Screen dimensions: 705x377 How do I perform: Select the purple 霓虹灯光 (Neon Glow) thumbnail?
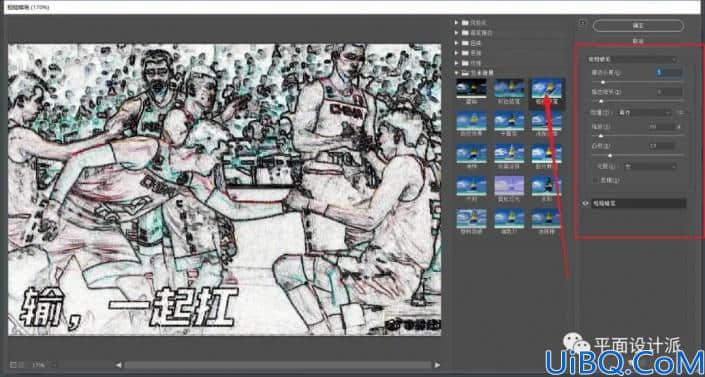(x=509, y=186)
